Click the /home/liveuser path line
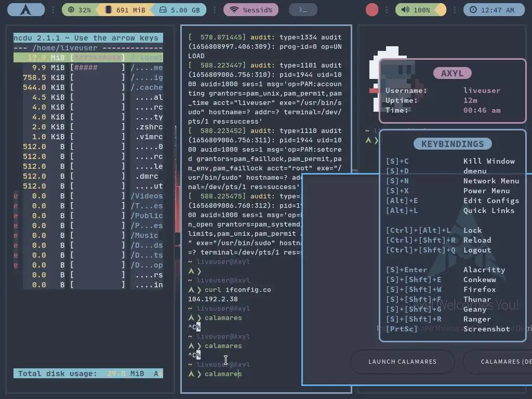Image resolution: width=532 pixels, height=399 pixels. click(88, 48)
